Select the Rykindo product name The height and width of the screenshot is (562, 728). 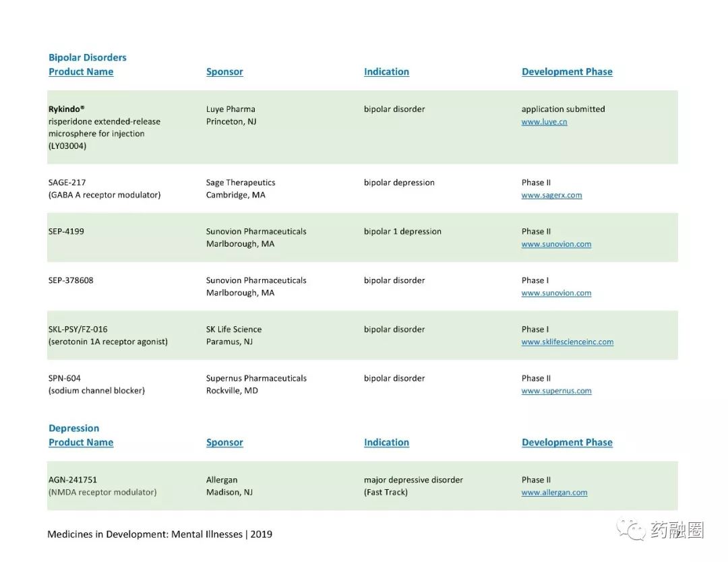click(x=66, y=109)
